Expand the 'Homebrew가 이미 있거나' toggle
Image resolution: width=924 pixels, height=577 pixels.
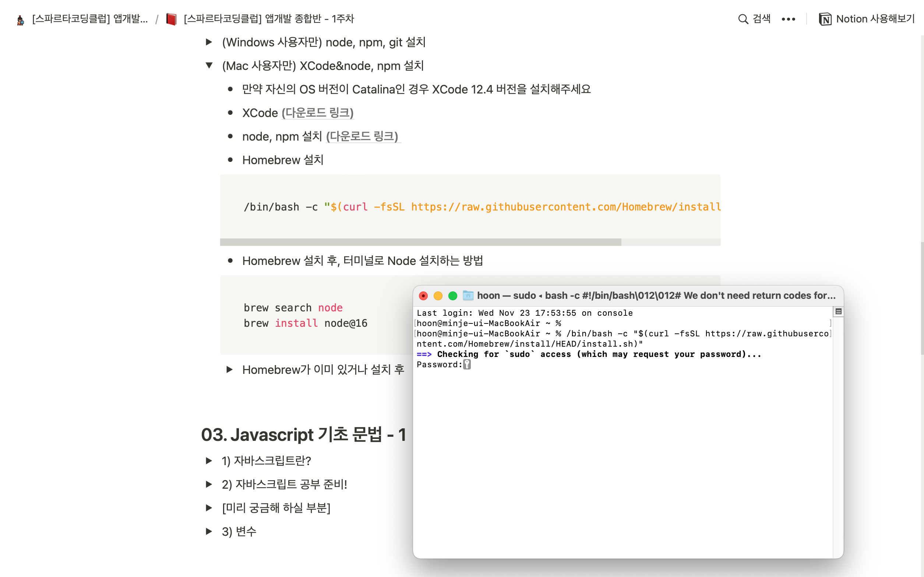point(229,369)
